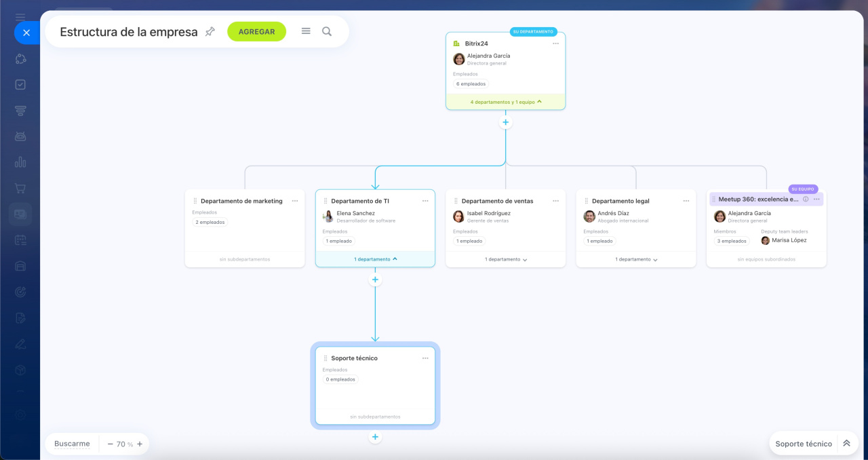Open the cube box icon in sidebar
The width and height of the screenshot is (868, 460).
20,369
